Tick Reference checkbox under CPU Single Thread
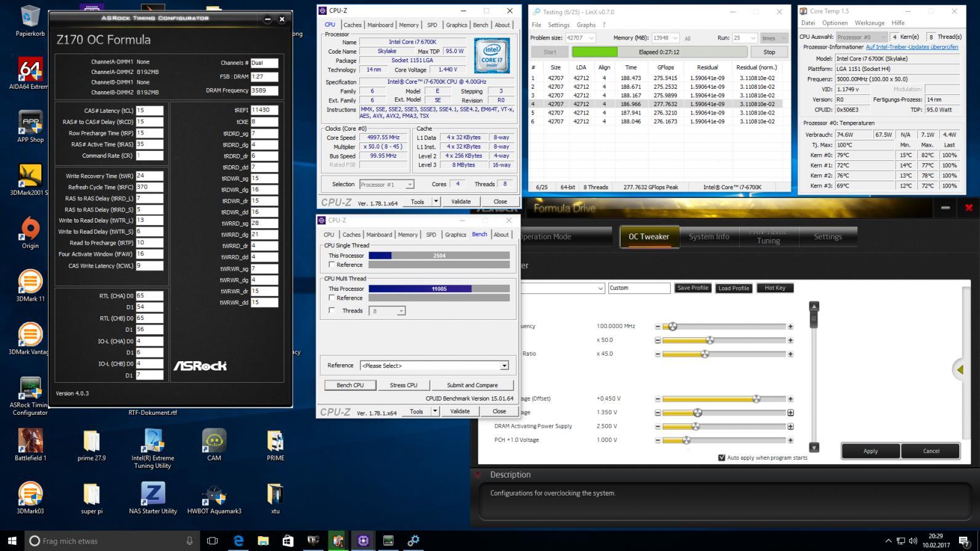Screen dimensions: 980x551 [x=332, y=264]
